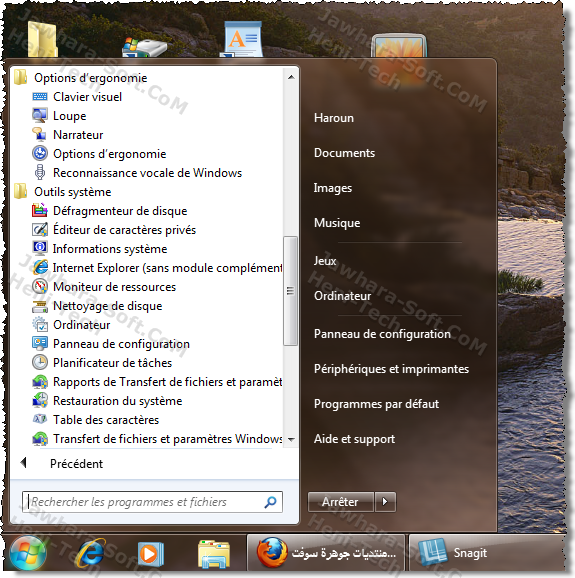Focus the Rechercher les programmes et fichiers field

(152, 502)
